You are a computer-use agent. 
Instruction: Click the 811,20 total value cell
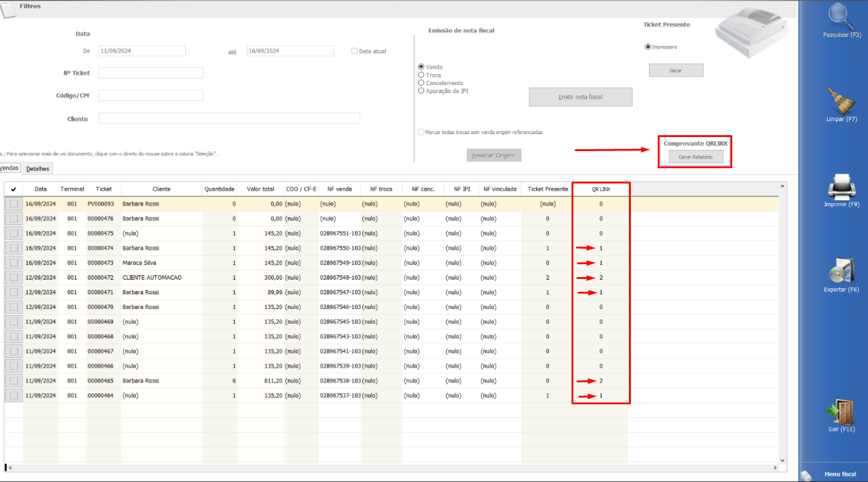tap(260, 380)
